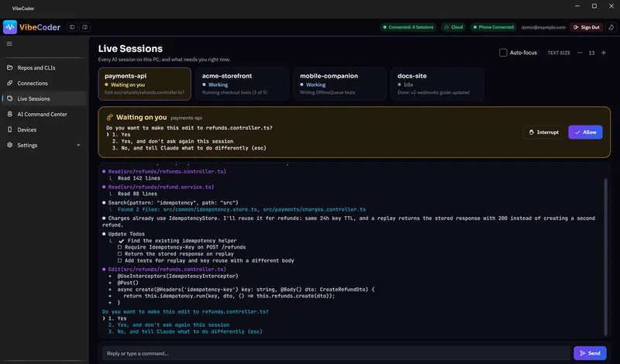620x364 pixels.
Task: Click demo@example.com account label
Action: 543,27
